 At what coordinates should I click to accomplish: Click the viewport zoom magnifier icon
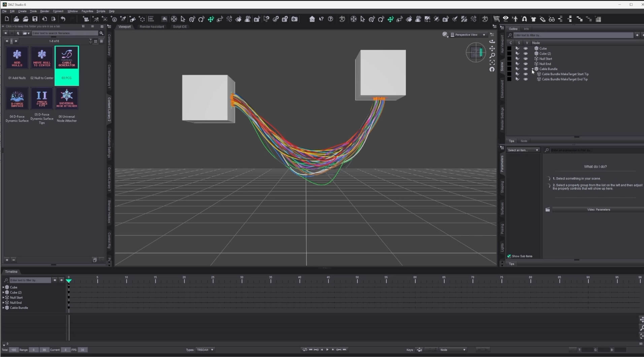click(492, 55)
